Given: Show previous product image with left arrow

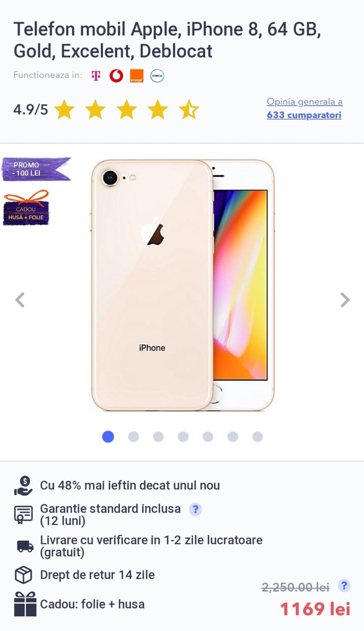Looking at the screenshot, I should (20, 300).
